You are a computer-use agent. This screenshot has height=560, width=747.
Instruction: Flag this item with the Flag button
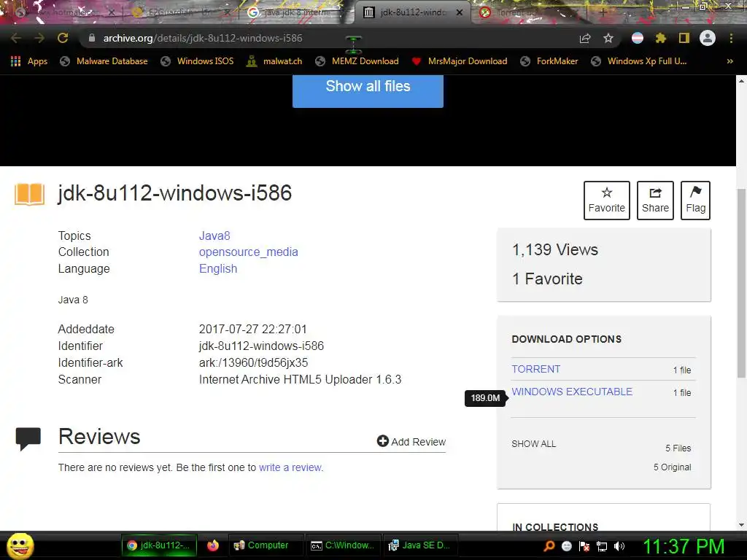695,201
